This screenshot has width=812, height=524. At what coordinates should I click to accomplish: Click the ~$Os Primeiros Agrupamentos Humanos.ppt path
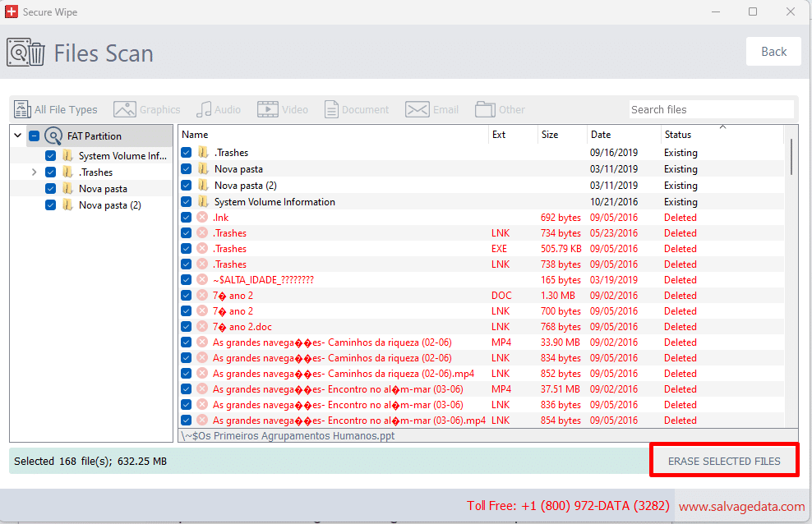pyautogui.click(x=288, y=435)
